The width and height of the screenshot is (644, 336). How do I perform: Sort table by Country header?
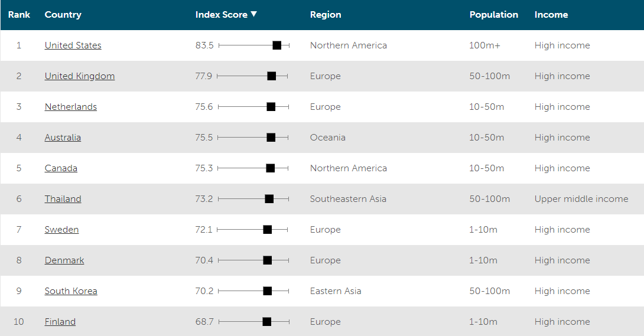[63, 15]
